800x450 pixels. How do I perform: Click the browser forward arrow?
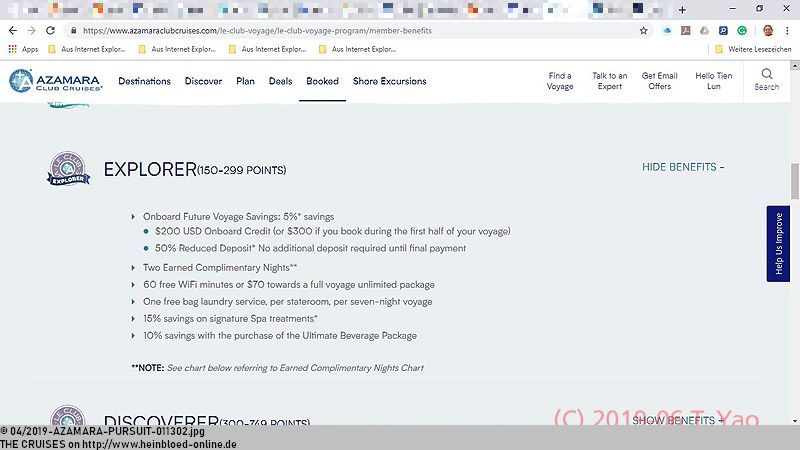[x=32, y=31]
